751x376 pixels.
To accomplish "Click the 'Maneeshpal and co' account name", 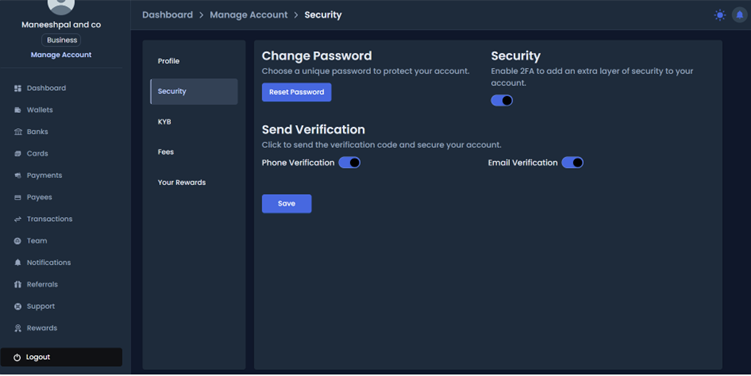I will coord(61,24).
